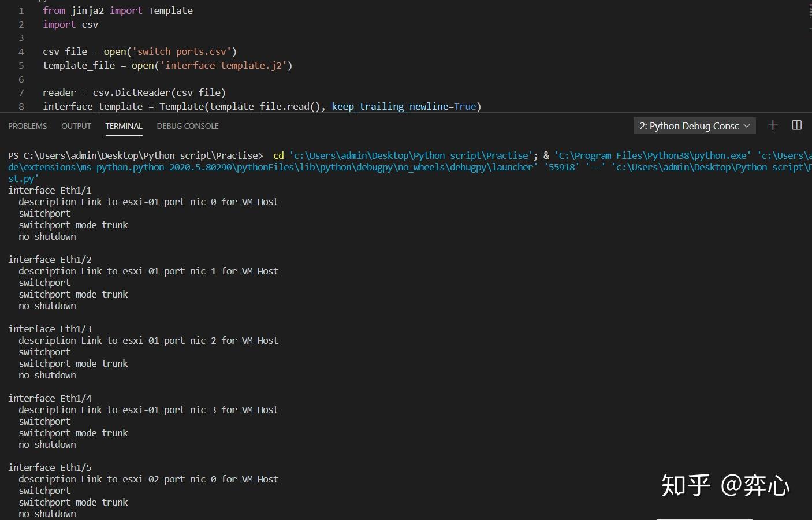Click the minimap at the editor's right edge

[x=809, y=17]
